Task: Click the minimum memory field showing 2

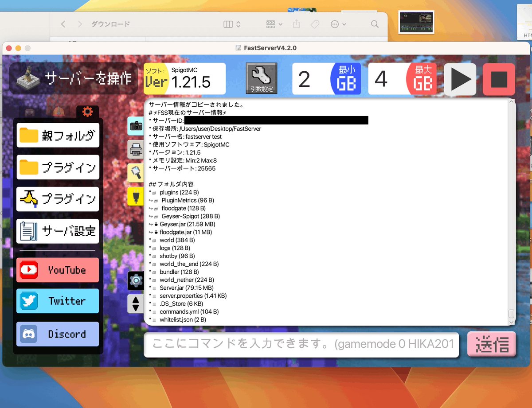Action: tap(311, 79)
